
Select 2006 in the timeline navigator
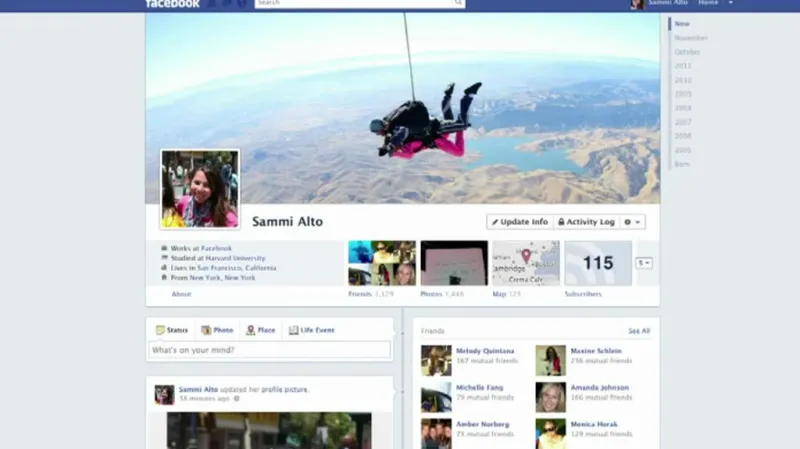pyautogui.click(x=683, y=136)
